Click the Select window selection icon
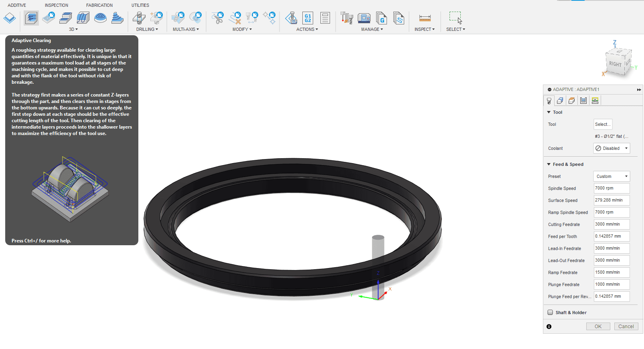The image size is (644, 349). coord(456,18)
